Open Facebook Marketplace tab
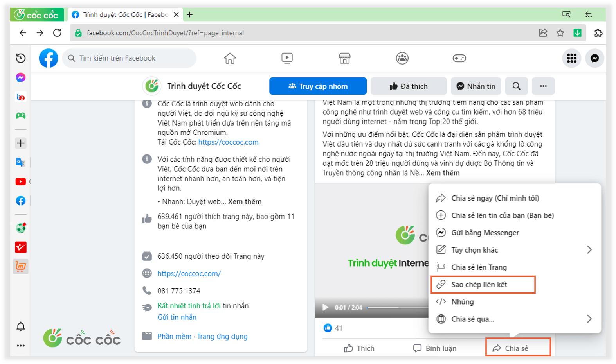This screenshot has width=616, height=364. 344,58
